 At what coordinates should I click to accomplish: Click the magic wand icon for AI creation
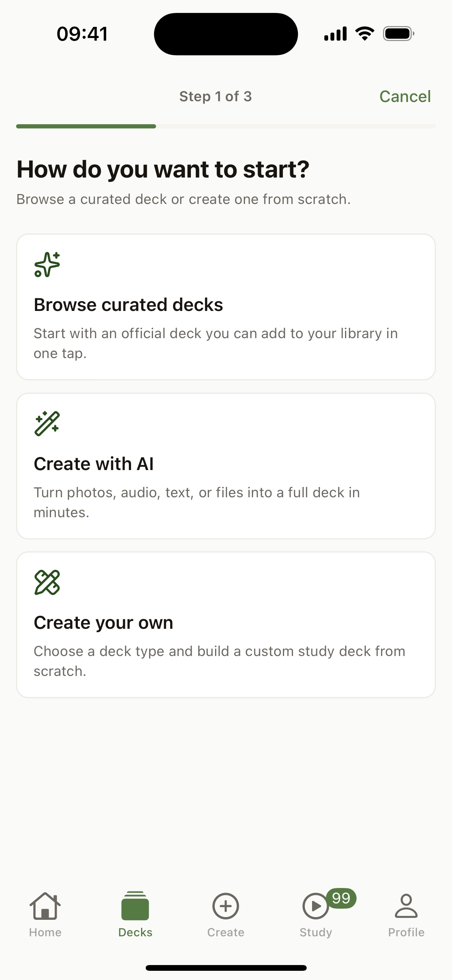pos(47,424)
